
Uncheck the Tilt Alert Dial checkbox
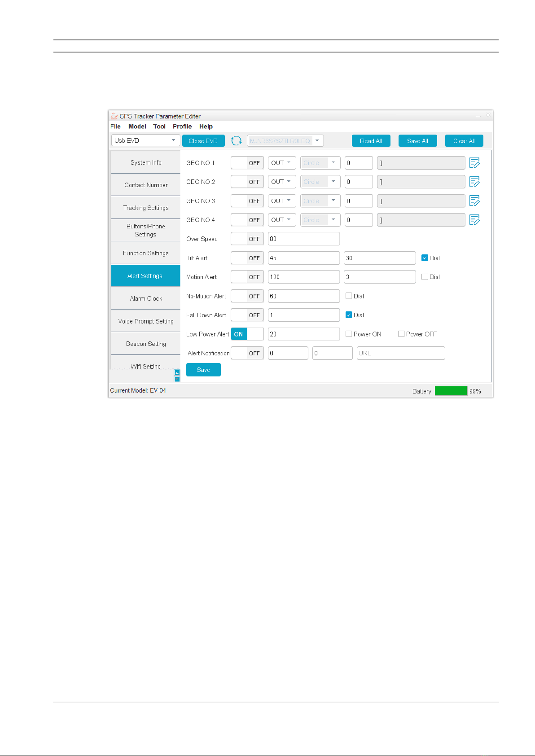425,258
